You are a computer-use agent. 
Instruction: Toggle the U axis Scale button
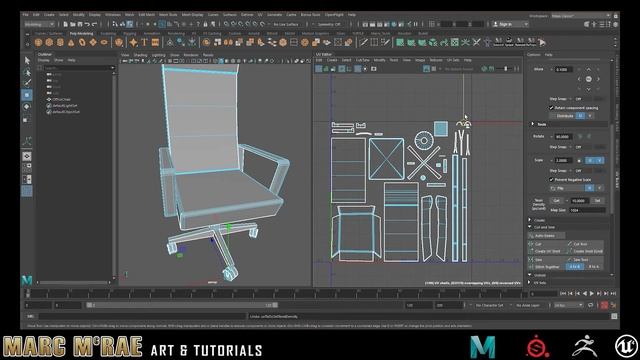590,160
